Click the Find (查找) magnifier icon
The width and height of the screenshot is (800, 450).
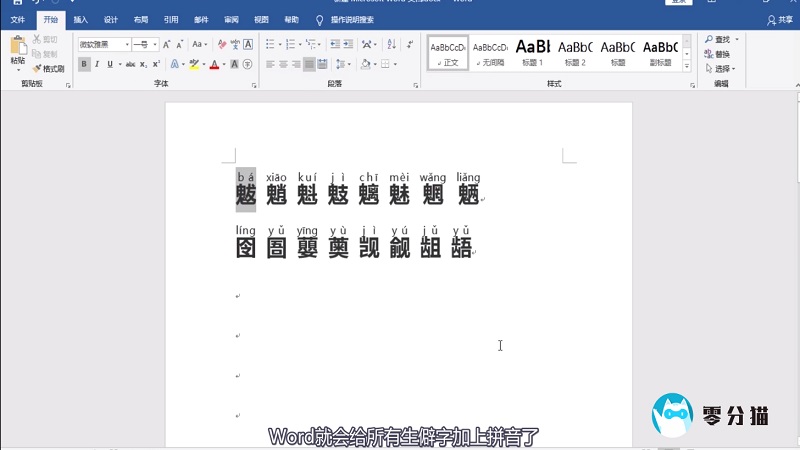[709, 39]
